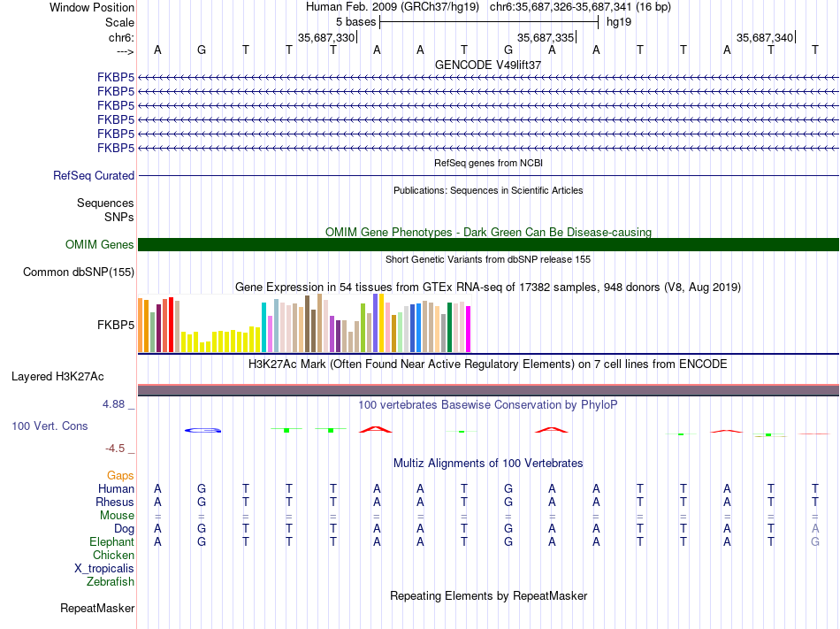Click the cyan bar in the GTEx chart
Viewport: 840px width, 629px height.
264,327
